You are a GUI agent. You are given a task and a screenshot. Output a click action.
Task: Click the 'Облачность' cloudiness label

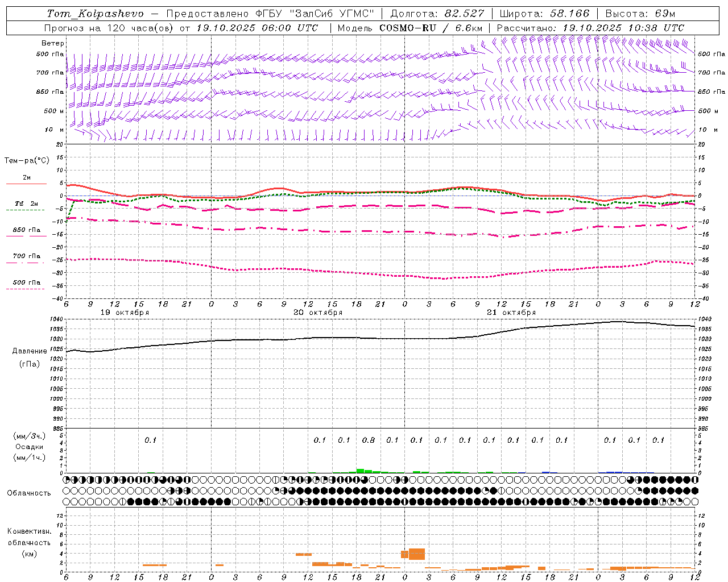29,493
